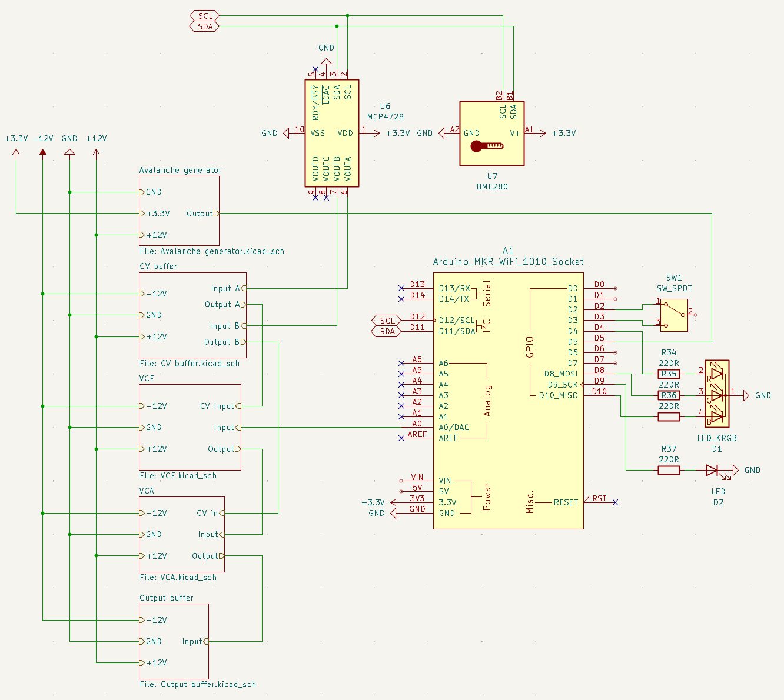784x700 pixels.
Task: Click the no-connect X on the D13 pin
Action: coord(401,288)
